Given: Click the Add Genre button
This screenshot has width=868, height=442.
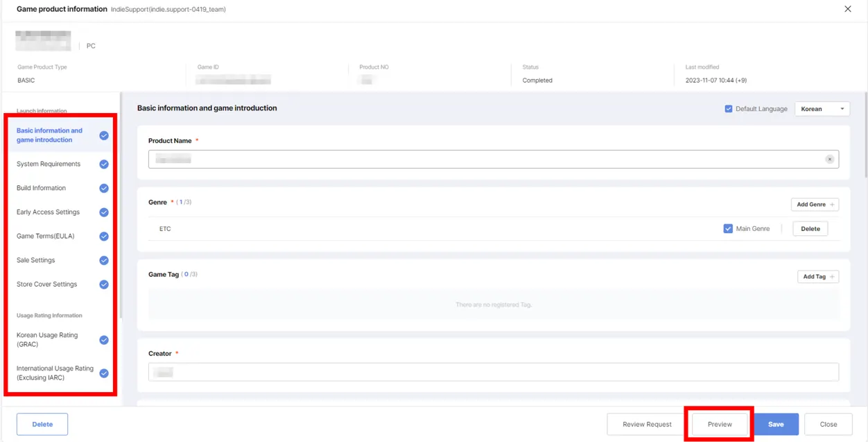Looking at the screenshot, I should [x=815, y=205].
